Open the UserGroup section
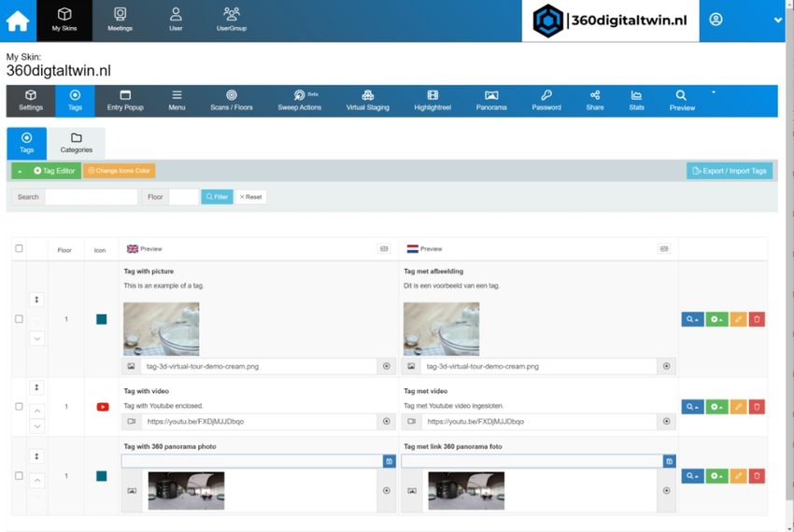 point(232,21)
